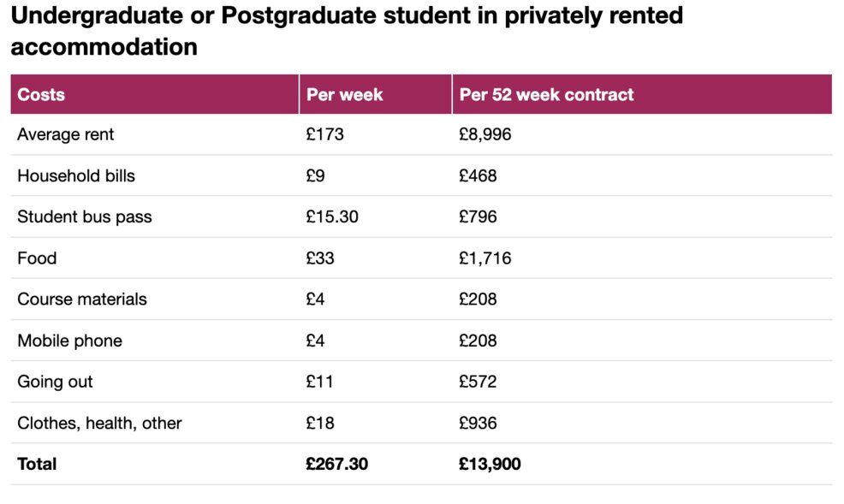Screen dimensions: 844x504
Task: Click the £1,716 food yearly value
Action: 485,258
